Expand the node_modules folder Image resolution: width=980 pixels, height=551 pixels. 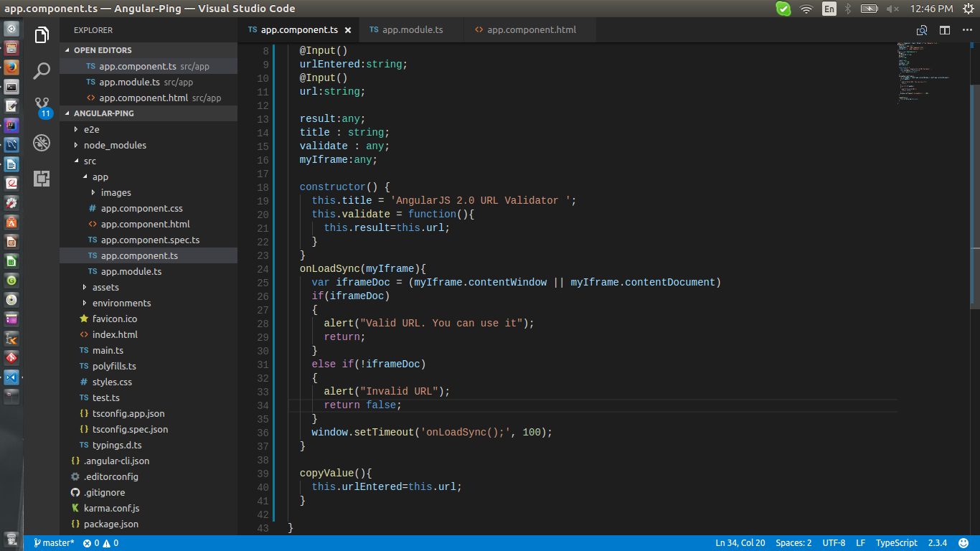click(113, 145)
